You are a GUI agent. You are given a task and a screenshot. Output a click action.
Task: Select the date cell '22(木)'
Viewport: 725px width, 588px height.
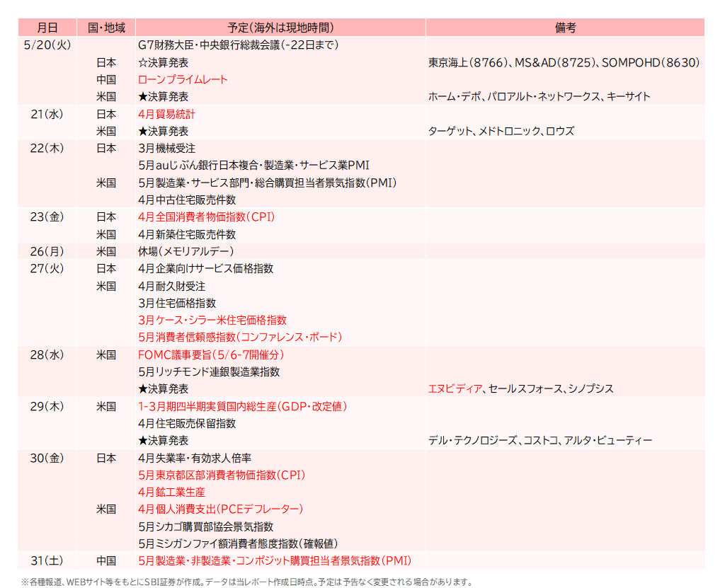pos(47,149)
